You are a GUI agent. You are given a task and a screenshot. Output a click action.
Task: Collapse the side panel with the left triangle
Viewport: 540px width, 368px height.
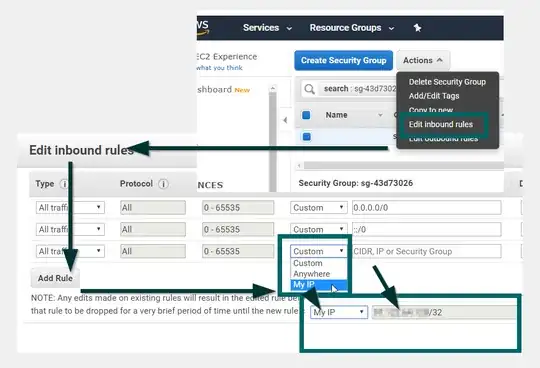285,120
